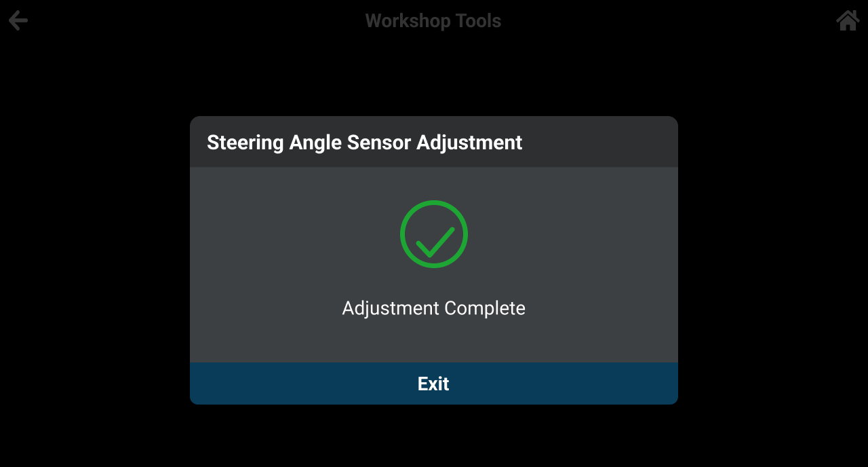Click the green checkmark success icon
This screenshot has width=868, height=467.
434,234
